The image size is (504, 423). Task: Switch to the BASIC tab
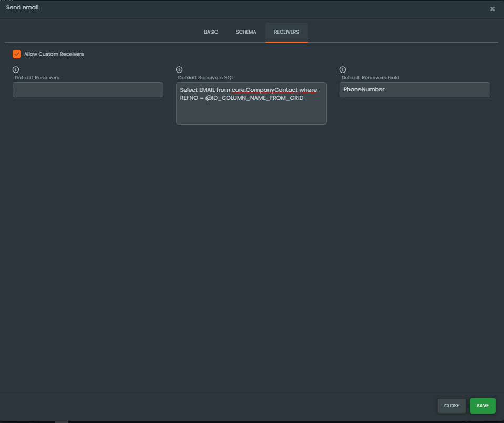click(211, 32)
